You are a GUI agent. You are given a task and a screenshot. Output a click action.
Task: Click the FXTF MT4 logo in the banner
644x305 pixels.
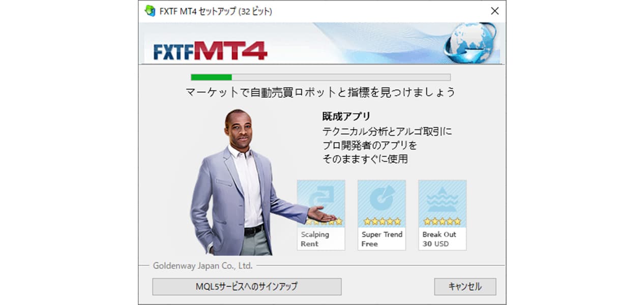click(210, 50)
